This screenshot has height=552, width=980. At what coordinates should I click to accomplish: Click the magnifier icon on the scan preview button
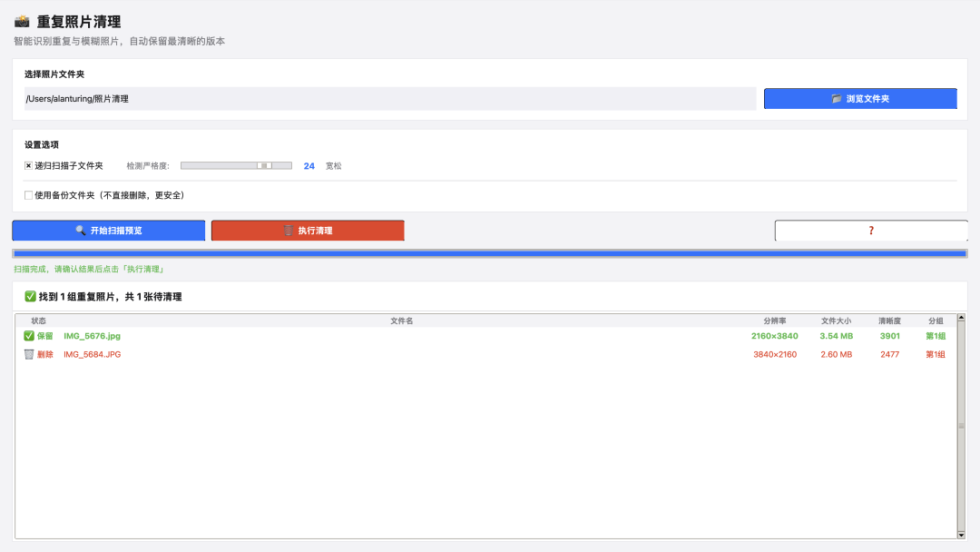(x=81, y=230)
